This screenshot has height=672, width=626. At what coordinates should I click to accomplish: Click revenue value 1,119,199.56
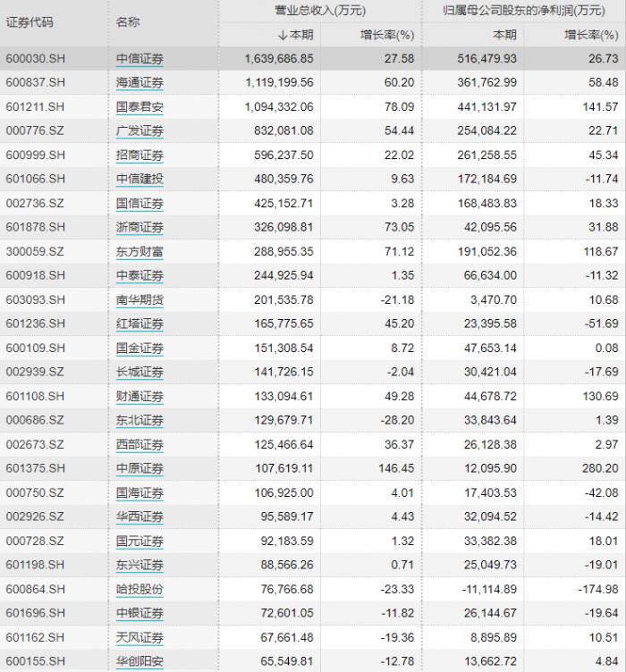[x=280, y=82]
